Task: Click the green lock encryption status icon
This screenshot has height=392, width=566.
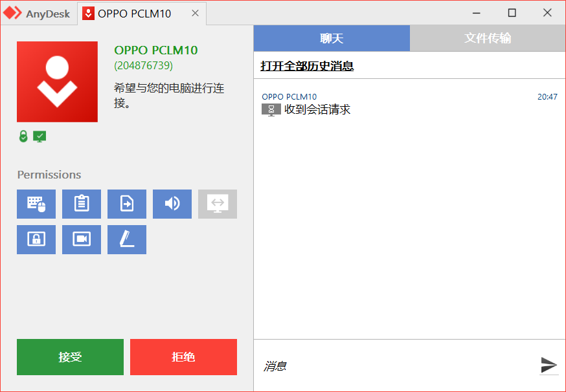Action: [23, 136]
